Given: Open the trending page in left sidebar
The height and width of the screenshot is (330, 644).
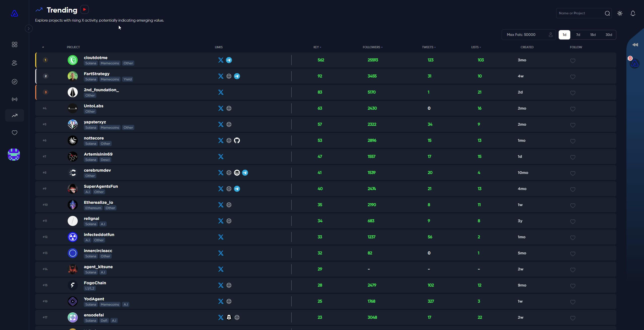Looking at the screenshot, I should click(x=15, y=115).
